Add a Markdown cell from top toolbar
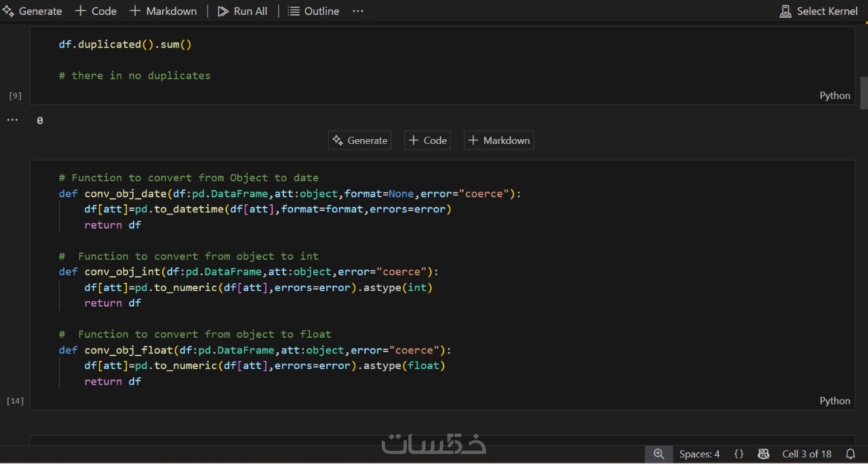 pos(163,11)
